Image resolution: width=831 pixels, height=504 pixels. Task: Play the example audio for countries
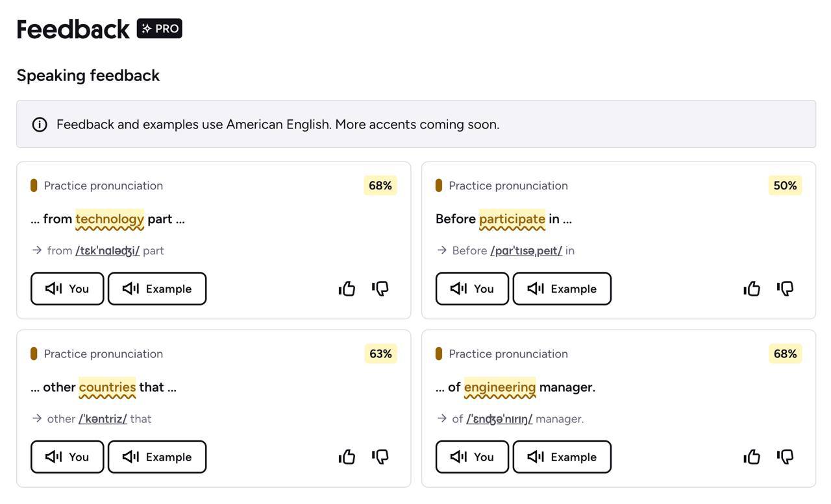pos(157,457)
